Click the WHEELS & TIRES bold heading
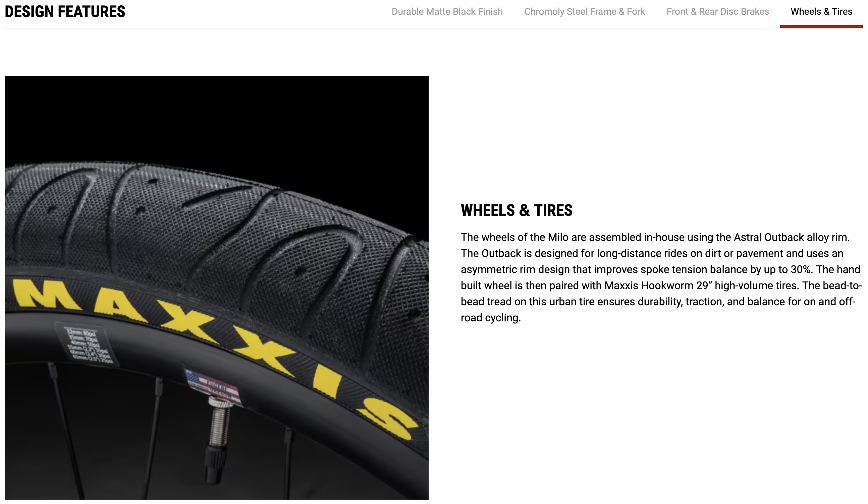Image resolution: width=868 pixels, height=504 pixels. click(x=516, y=210)
